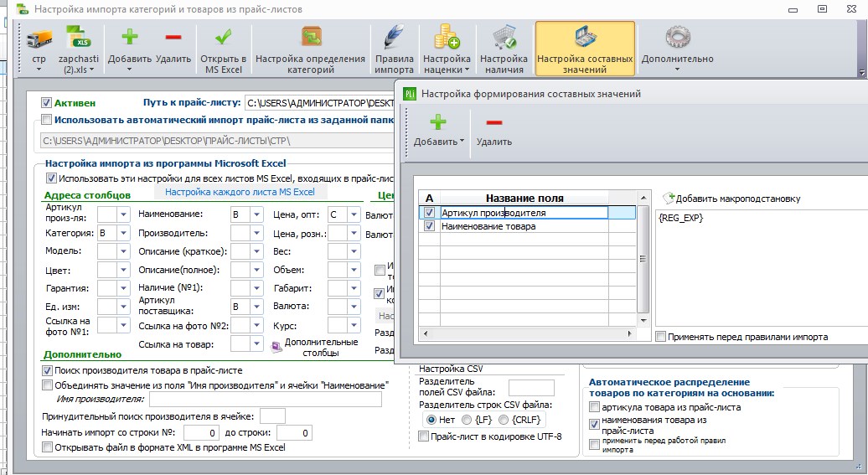This screenshot has height=475, width=868.
Task: Click 'Добавить макроподстановку' text button
Action: pyautogui.click(x=738, y=199)
